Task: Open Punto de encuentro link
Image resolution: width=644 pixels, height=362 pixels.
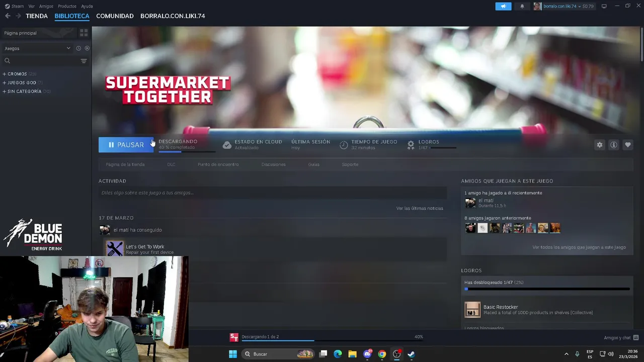Action: coord(218,164)
